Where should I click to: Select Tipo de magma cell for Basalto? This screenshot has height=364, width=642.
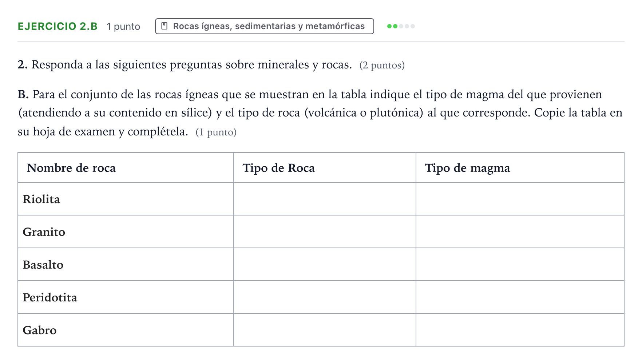click(520, 264)
